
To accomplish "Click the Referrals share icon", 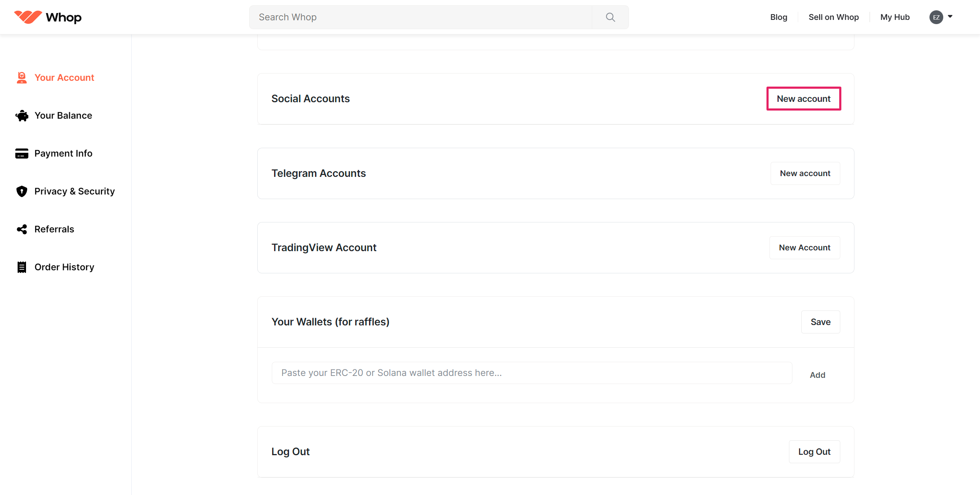I will point(22,229).
